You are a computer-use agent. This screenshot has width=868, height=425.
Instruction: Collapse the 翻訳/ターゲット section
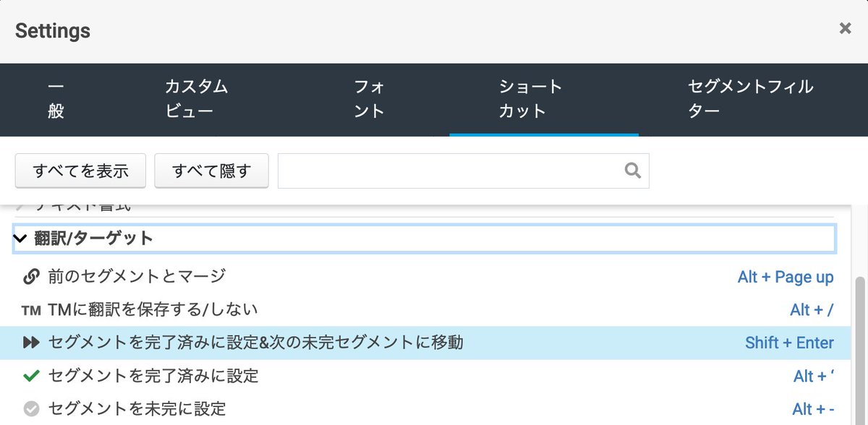coord(19,239)
